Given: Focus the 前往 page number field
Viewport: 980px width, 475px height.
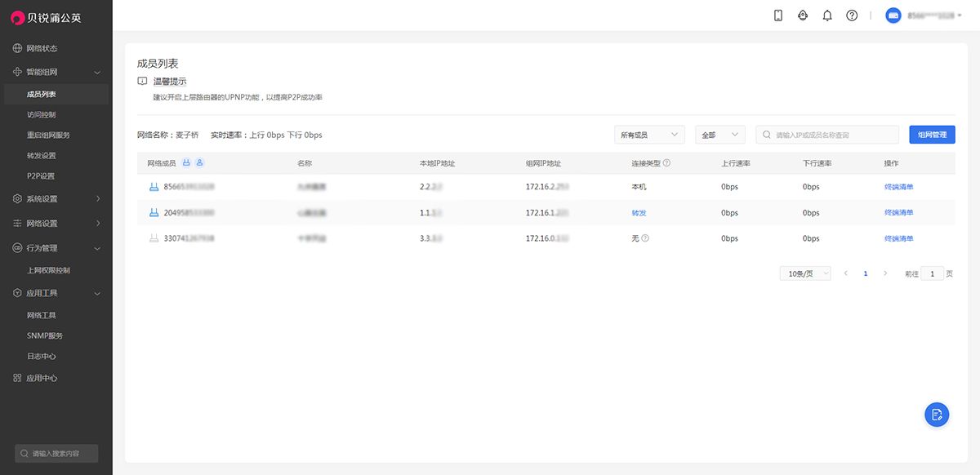Looking at the screenshot, I should click(933, 273).
